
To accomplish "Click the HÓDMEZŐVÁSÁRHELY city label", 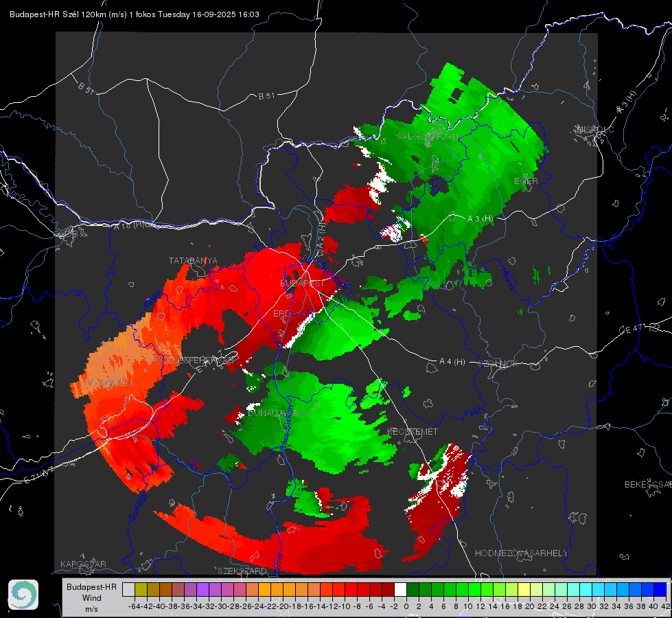I will (521, 553).
